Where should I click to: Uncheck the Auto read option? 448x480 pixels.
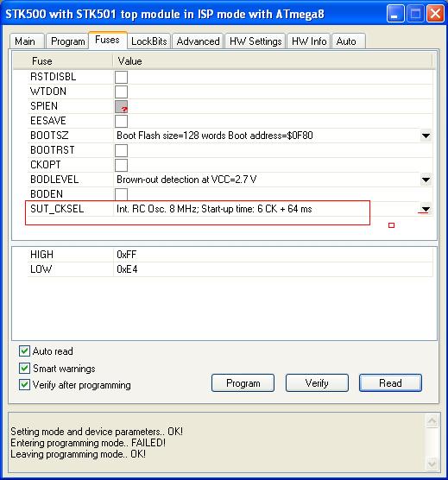[24, 351]
